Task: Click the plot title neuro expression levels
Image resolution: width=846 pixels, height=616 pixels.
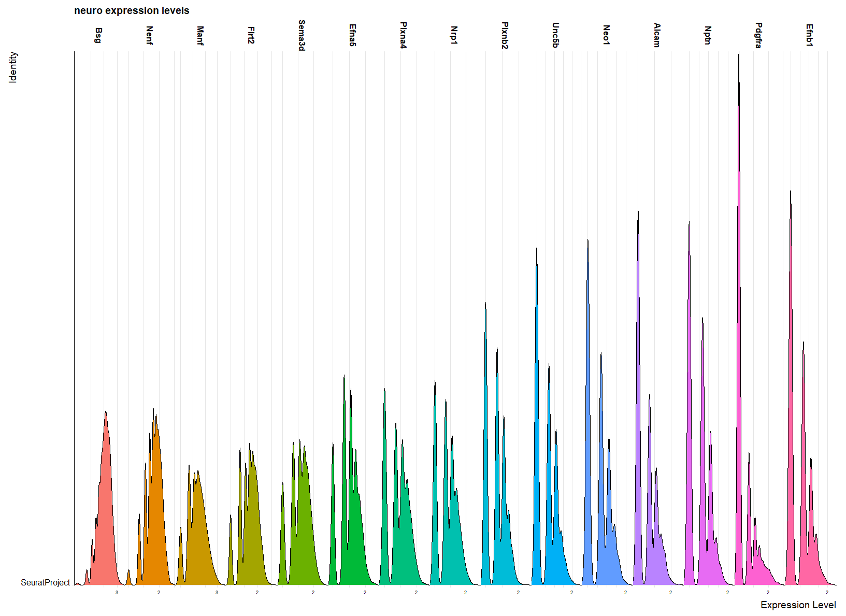Action: pos(132,10)
